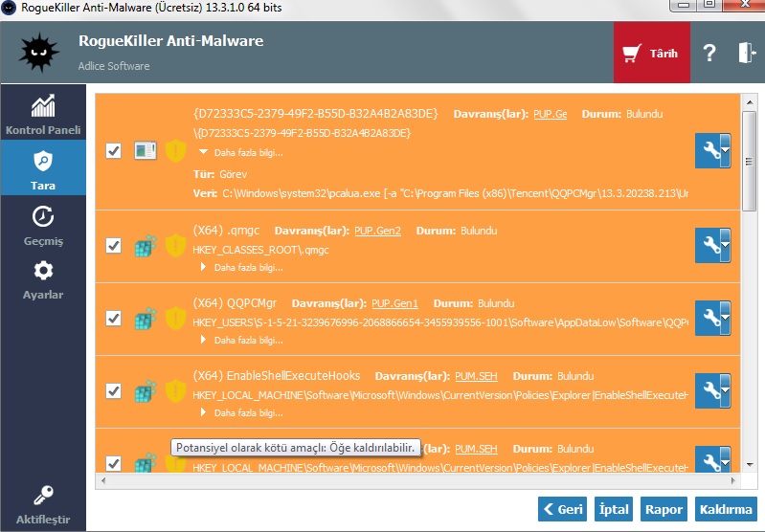Click the yellow shield on the QQPCMgr row
Screen dimensions: 765x532
tap(175, 318)
